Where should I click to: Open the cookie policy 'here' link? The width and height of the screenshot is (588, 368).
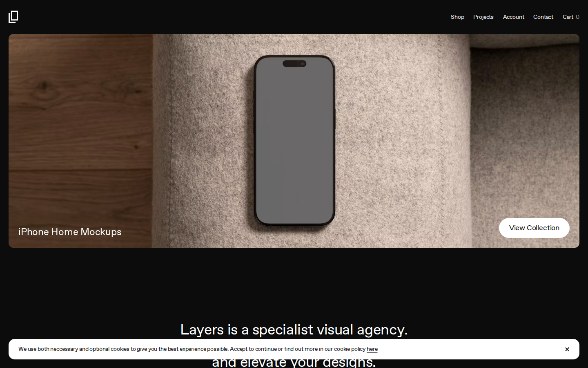point(372,349)
